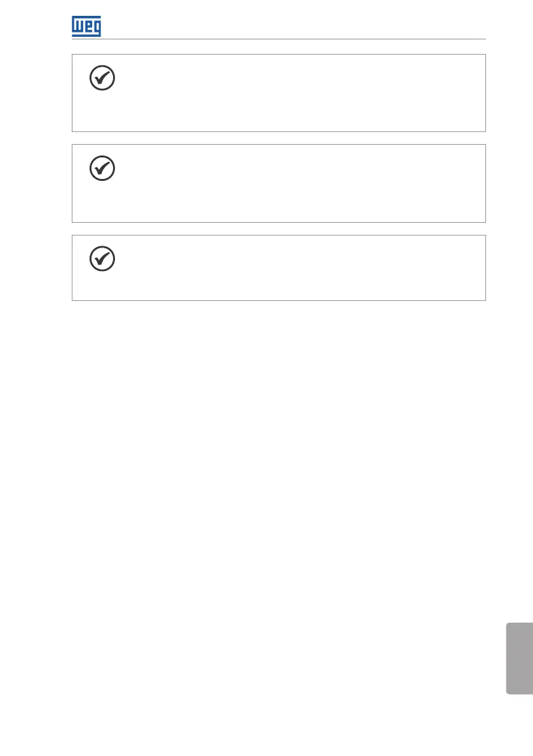Click the letter W in the WEG logo
533x756 pixels.
click(77, 26)
